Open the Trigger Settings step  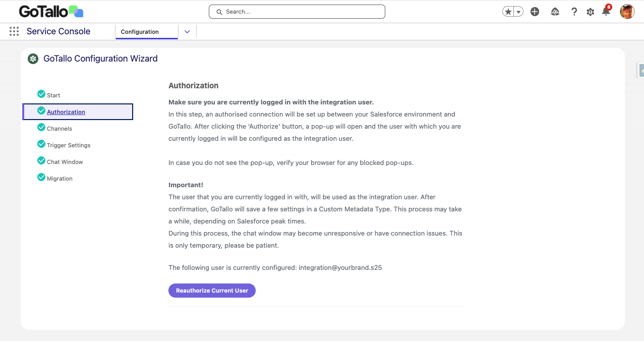click(69, 145)
